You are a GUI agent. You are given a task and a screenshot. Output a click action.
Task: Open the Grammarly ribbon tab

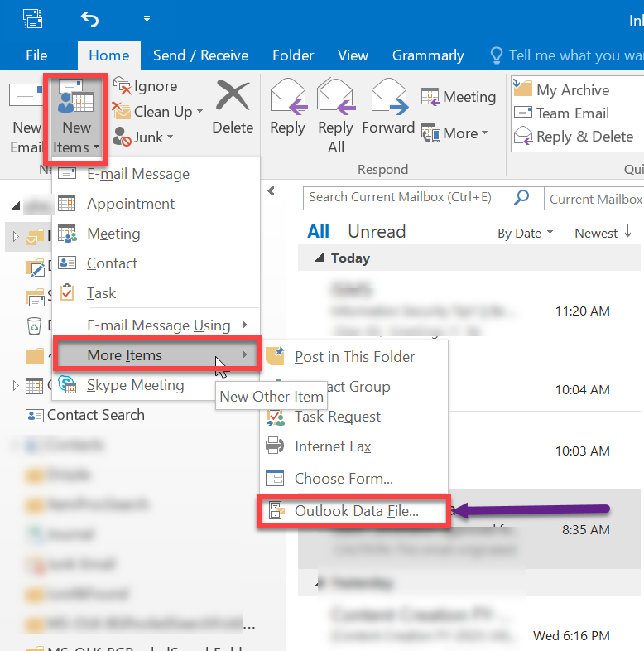tap(428, 55)
